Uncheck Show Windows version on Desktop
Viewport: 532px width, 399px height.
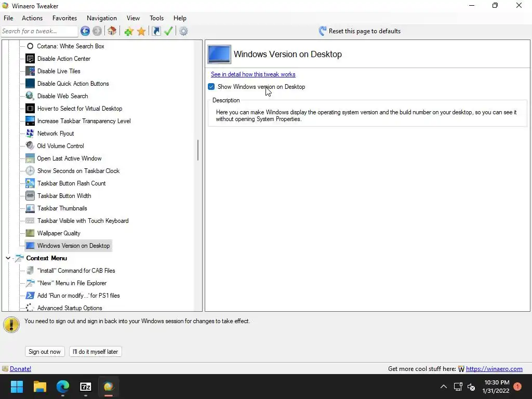211,87
